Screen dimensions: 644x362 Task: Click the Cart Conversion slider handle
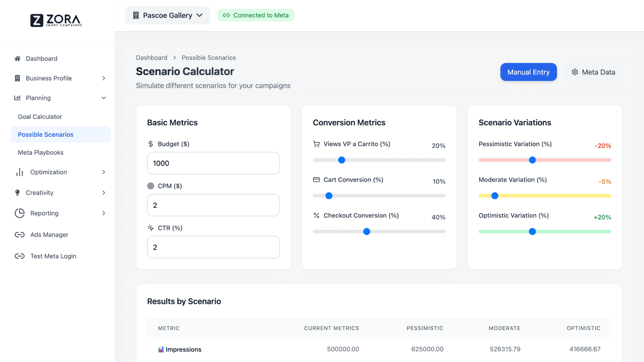pyautogui.click(x=329, y=196)
